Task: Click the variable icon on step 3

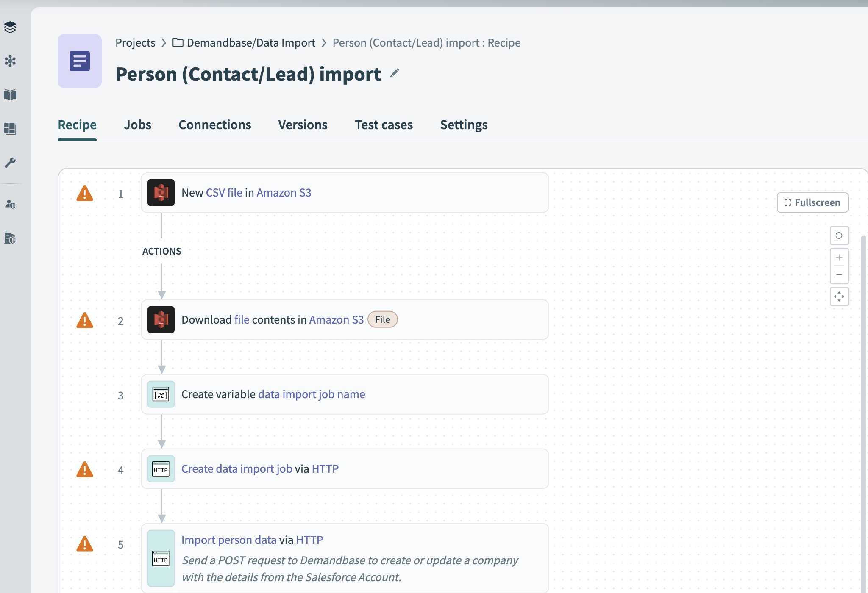Action: point(161,394)
